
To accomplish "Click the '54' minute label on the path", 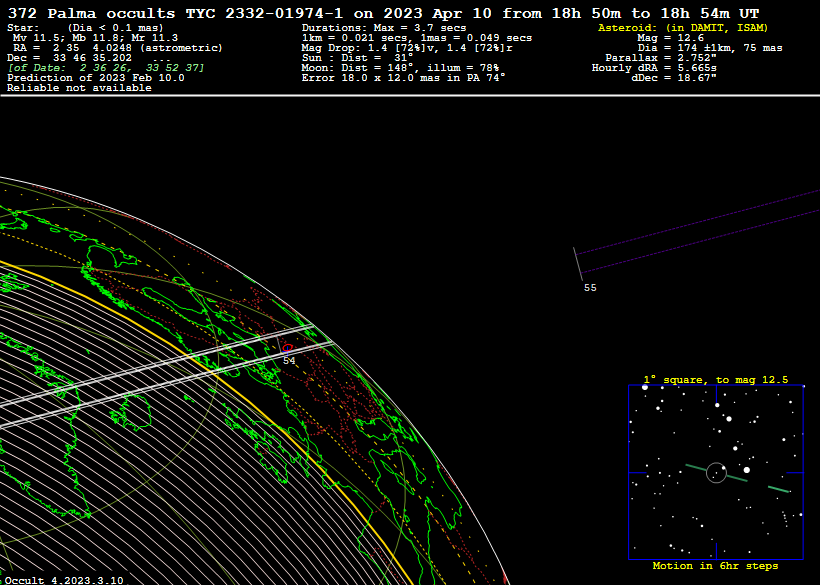I will tap(289, 361).
